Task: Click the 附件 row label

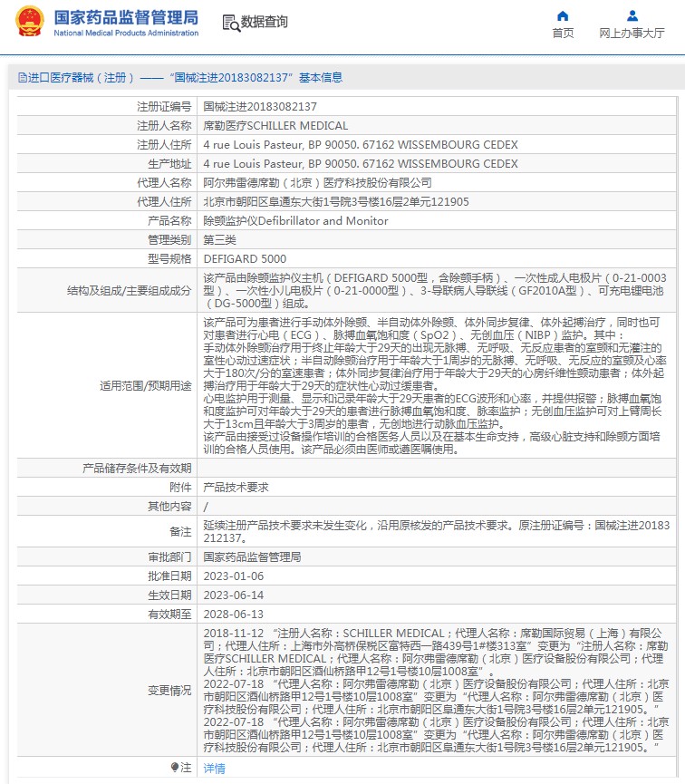Action: tap(180, 487)
